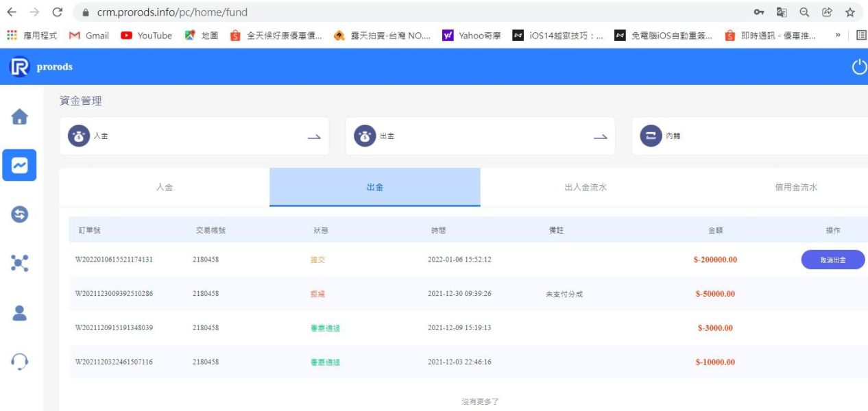Open the Yahoo奇摩 bookmark

[x=472, y=36]
